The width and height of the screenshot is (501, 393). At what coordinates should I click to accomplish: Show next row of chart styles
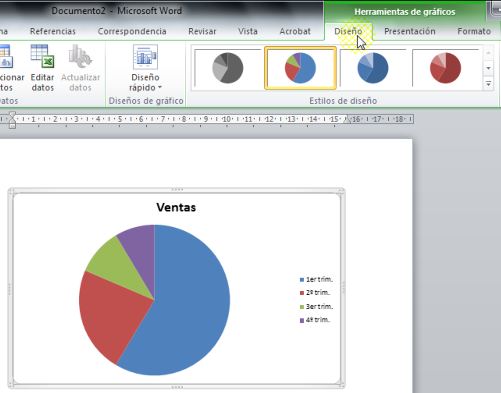488,68
